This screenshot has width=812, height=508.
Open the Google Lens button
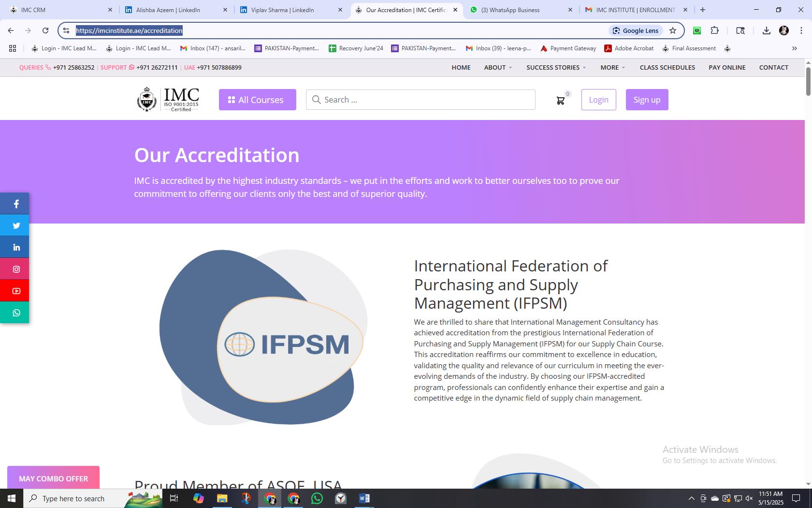pyautogui.click(x=636, y=30)
